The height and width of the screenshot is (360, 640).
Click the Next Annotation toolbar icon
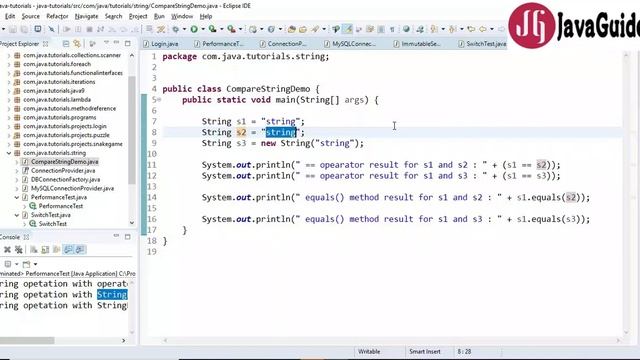coord(433,29)
